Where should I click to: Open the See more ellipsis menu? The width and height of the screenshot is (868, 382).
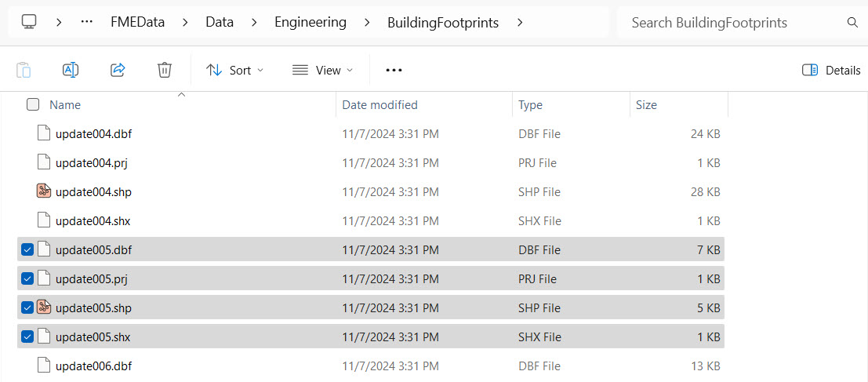(394, 70)
